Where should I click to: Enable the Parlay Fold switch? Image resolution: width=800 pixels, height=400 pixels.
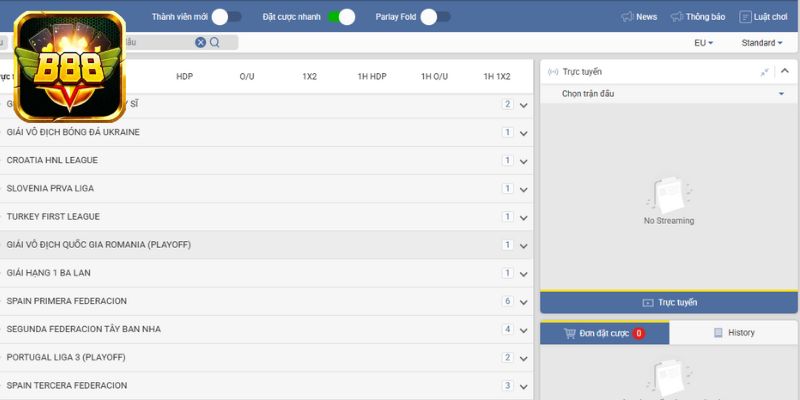point(435,17)
